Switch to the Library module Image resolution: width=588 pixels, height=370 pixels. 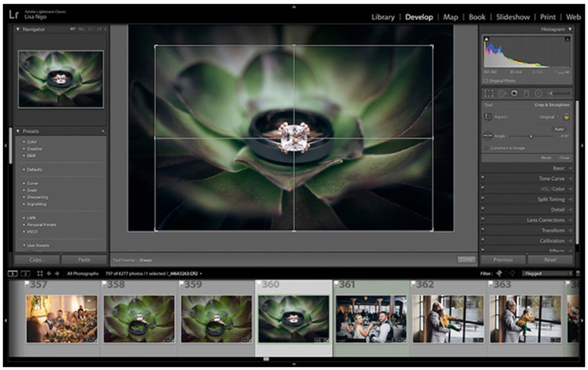(x=382, y=17)
